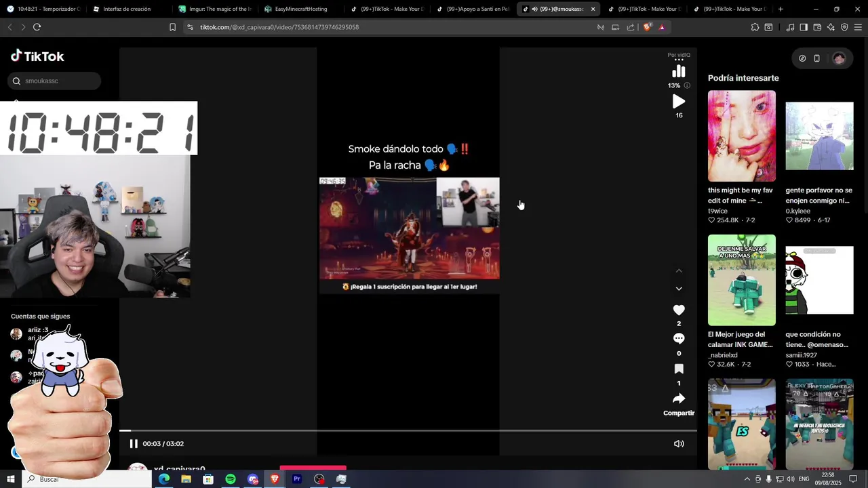
Task: Open vidIQ stats bar chart icon
Action: (x=679, y=72)
